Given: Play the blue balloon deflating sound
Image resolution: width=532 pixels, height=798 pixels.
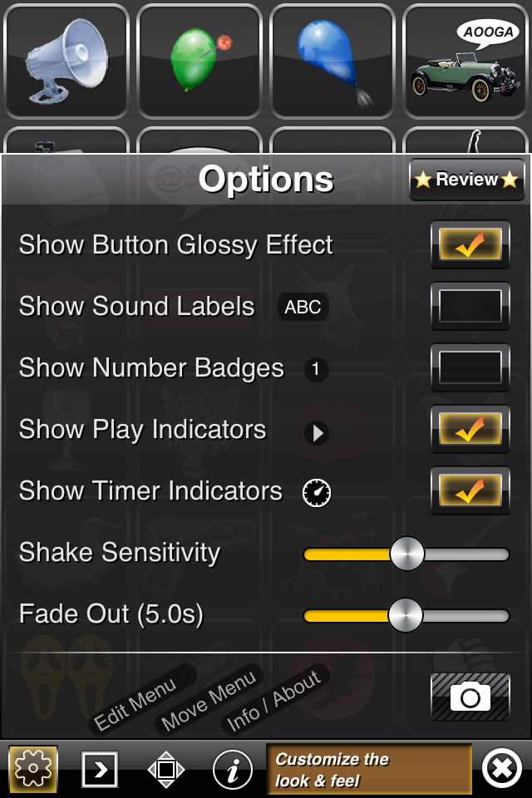Looking at the screenshot, I should [x=332, y=61].
